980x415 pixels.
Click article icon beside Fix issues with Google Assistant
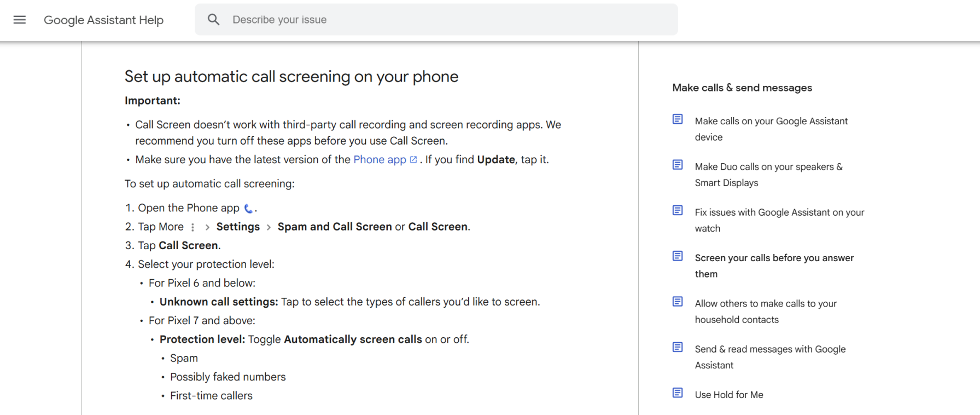click(678, 210)
